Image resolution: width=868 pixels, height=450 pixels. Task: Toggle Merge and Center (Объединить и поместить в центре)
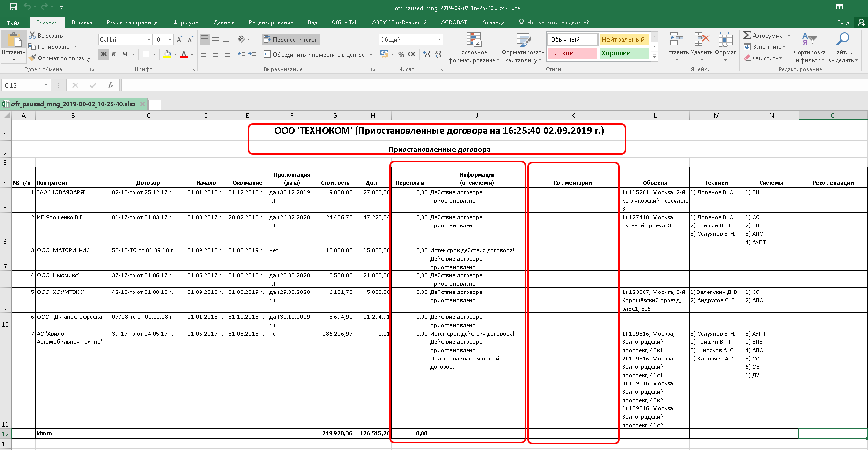point(314,55)
